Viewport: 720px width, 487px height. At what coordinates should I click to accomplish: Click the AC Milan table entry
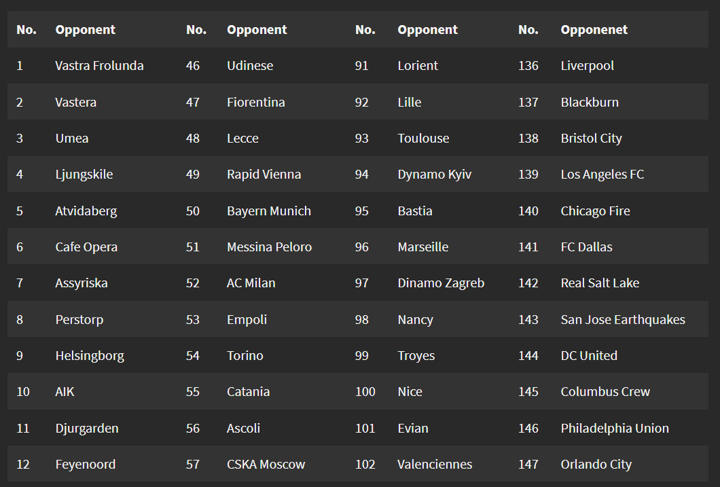click(x=250, y=283)
